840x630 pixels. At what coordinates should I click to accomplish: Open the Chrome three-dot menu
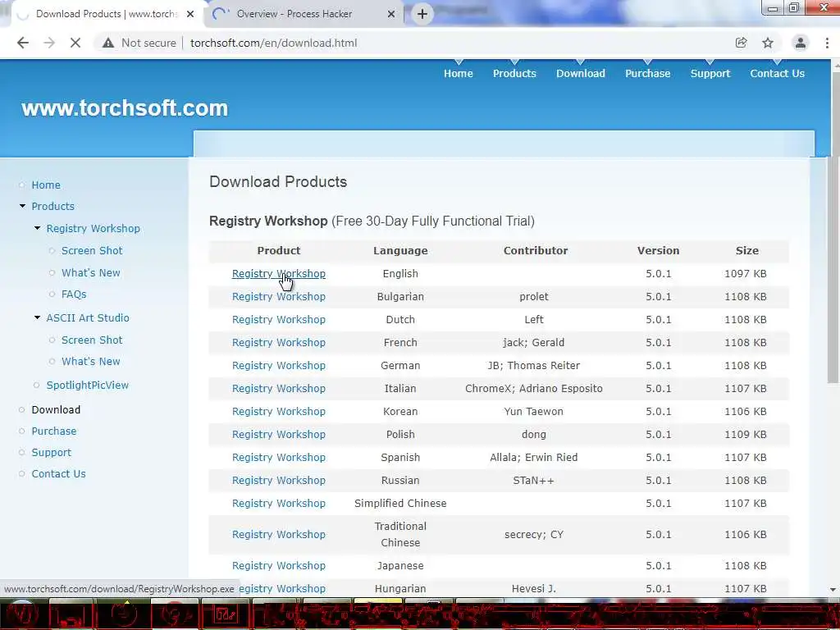[x=827, y=43]
